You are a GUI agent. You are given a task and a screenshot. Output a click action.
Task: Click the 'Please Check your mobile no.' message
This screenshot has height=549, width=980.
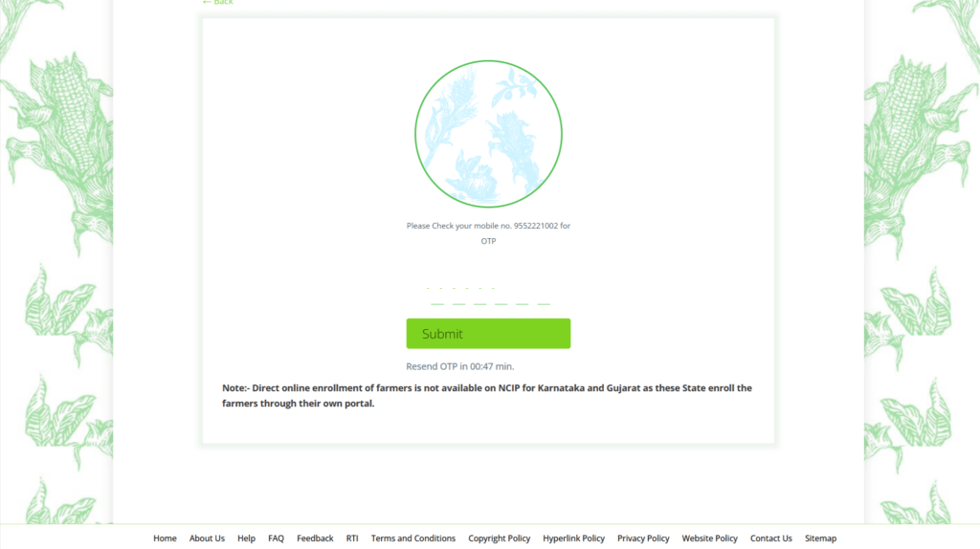pos(488,233)
